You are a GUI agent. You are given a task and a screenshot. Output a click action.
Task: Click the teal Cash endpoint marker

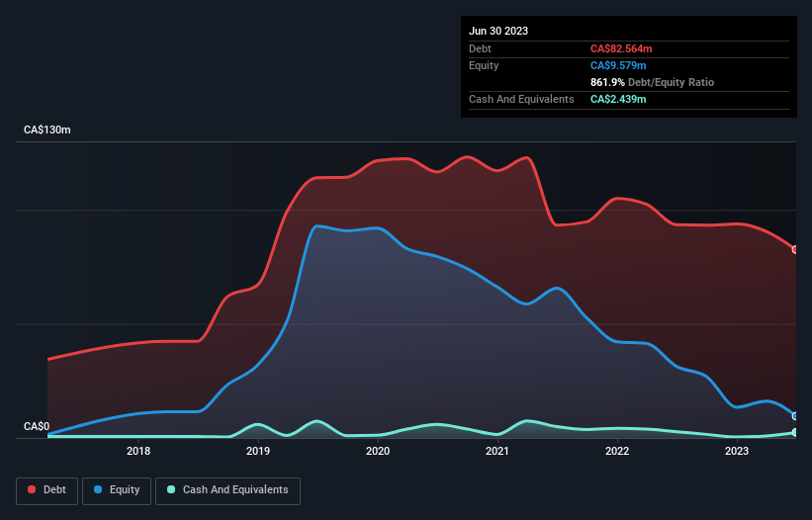(x=795, y=433)
